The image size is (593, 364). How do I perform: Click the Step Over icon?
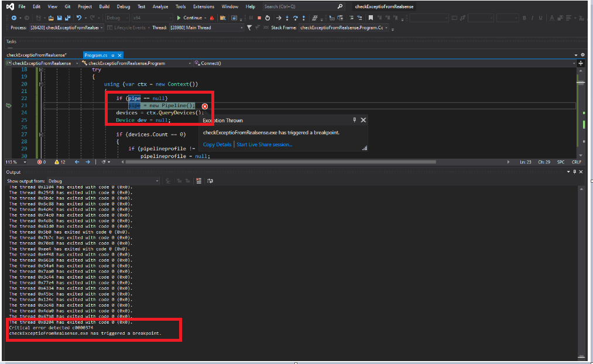[296, 18]
